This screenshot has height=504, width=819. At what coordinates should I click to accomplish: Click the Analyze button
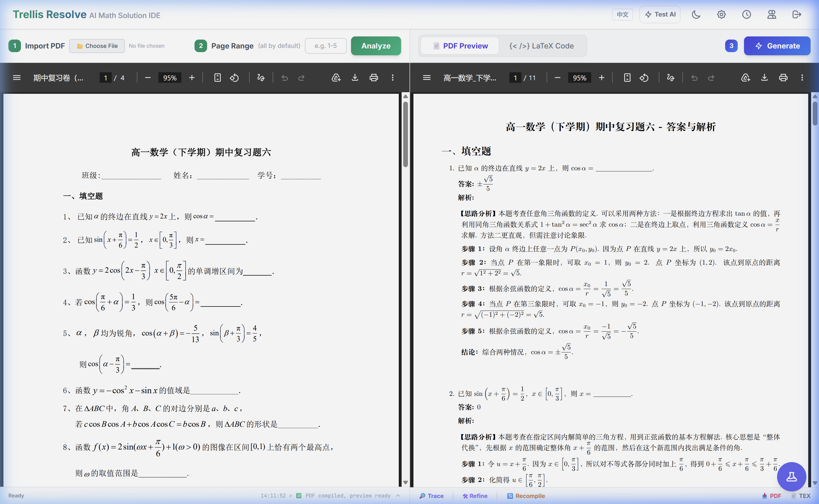click(x=376, y=46)
